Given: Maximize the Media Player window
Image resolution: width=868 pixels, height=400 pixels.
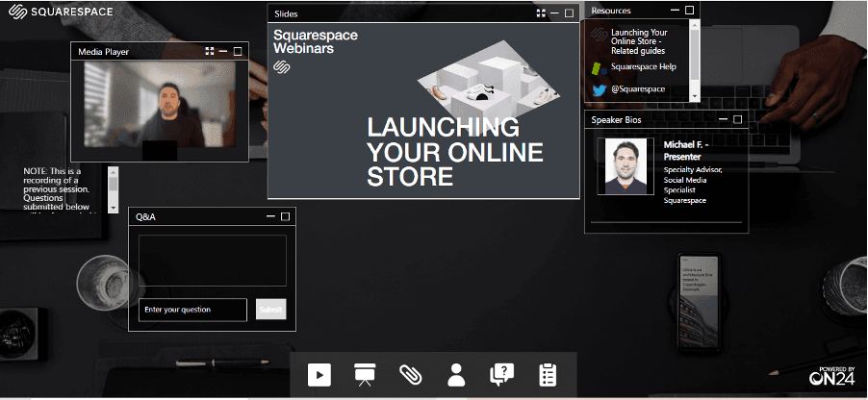Looking at the screenshot, I should [x=238, y=52].
